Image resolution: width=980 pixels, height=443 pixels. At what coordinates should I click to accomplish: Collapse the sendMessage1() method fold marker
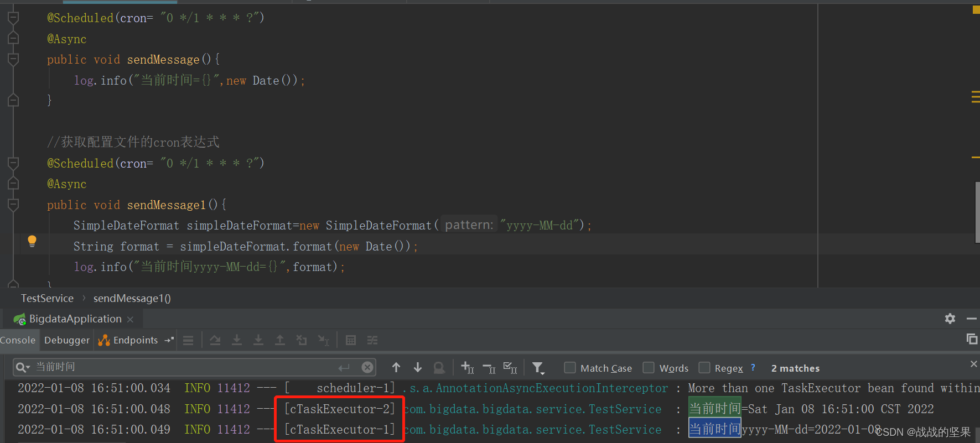(13, 205)
